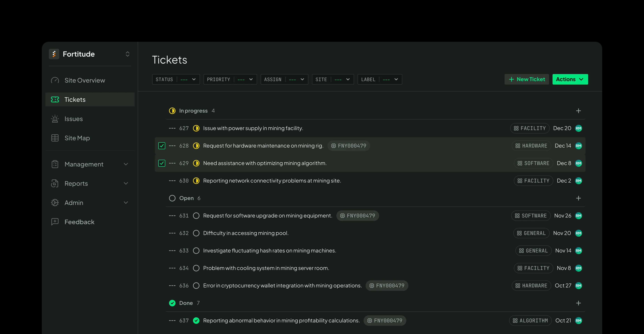Screen dimensions: 644x334
Task: Open the STATUS filter dropdown
Action: pos(176,79)
